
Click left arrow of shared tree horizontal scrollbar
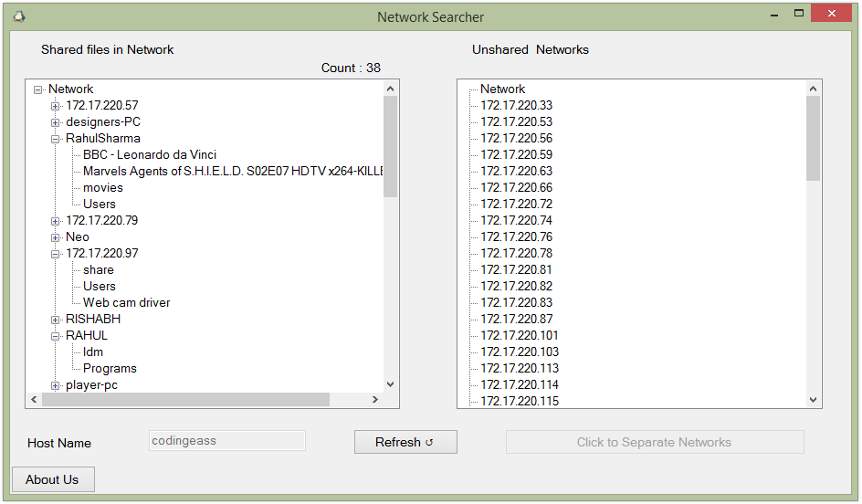coord(34,400)
